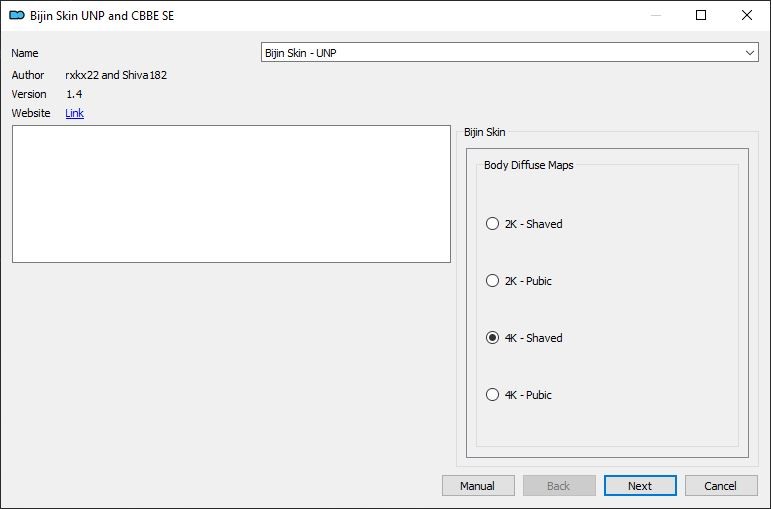Expand the Name dropdown arrow
The height and width of the screenshot is (509, 771).
(750, 52)
